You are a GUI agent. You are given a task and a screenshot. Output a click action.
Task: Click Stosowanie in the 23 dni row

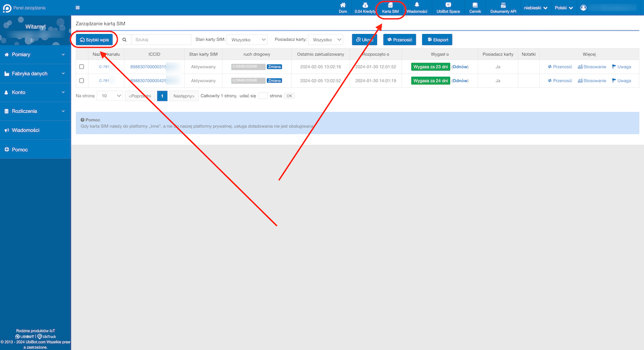coord(592,67)
